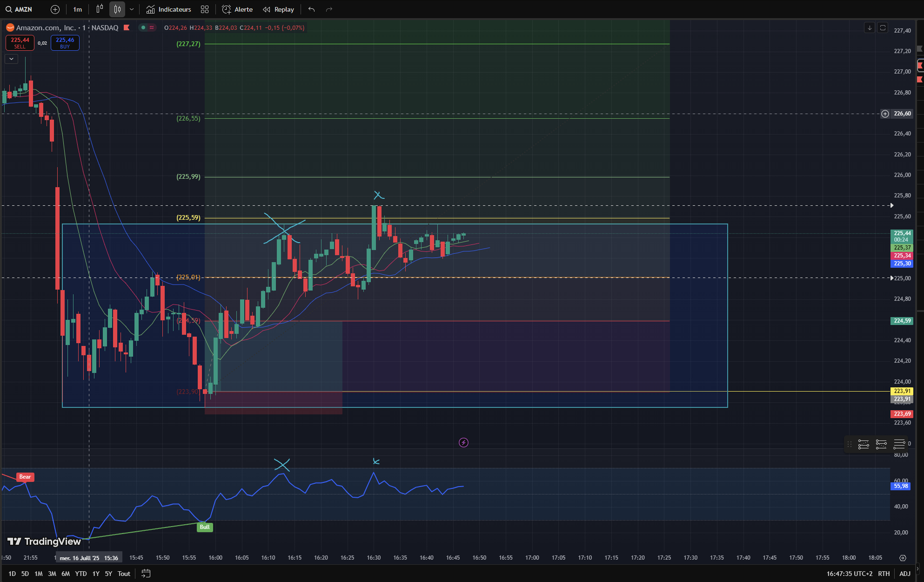Click second line tool in floating toolbar
Viewport: 924px width, 582px height.
pos(881,444)
